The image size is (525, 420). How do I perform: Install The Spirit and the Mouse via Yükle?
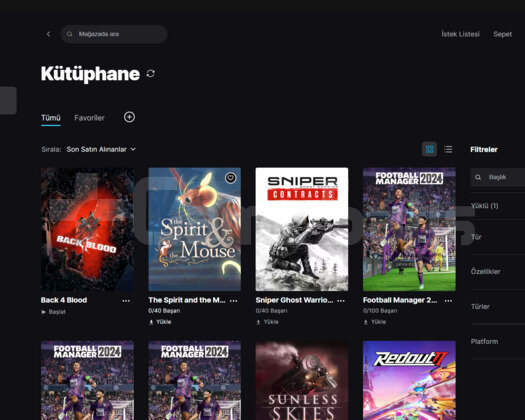160,322
